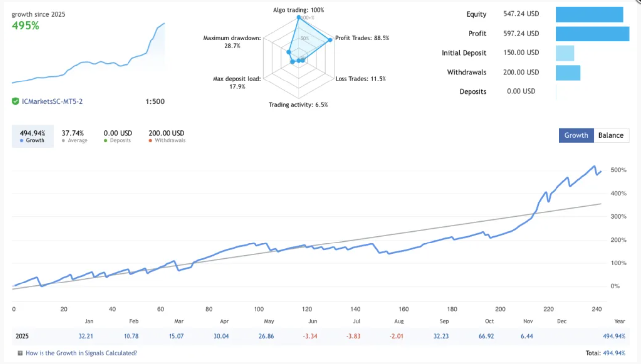Click the book icon beside growth calculation link
This screenshot has width=641, height=364.
coord(20,353)
